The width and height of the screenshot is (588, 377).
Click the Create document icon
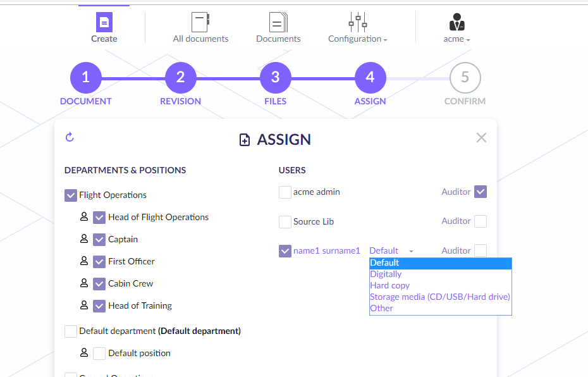click(x=104, y=23)
